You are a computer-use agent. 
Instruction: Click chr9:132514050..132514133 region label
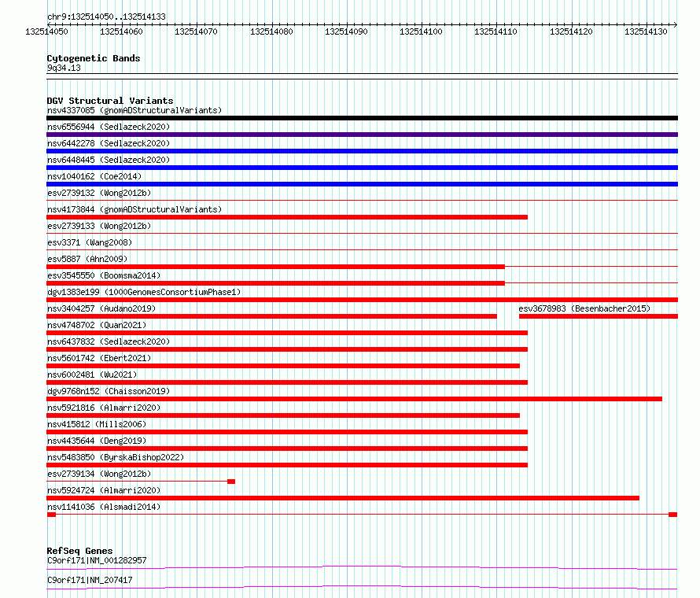coord(106,17)
